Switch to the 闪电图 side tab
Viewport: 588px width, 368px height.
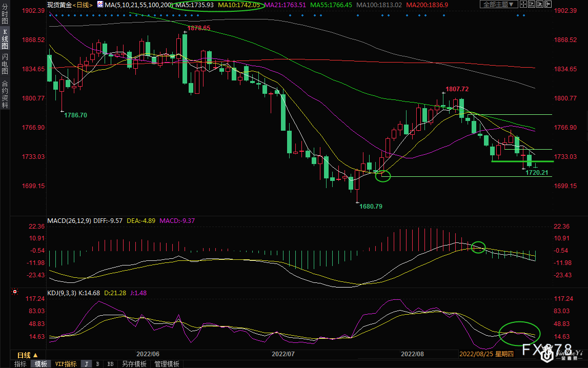[5, 64]
